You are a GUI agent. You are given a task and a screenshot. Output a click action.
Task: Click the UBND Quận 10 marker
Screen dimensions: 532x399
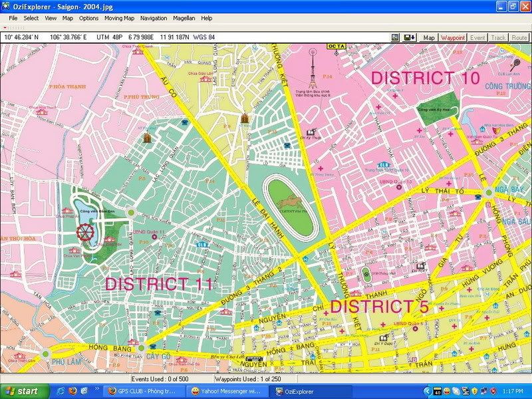point(399,187)
